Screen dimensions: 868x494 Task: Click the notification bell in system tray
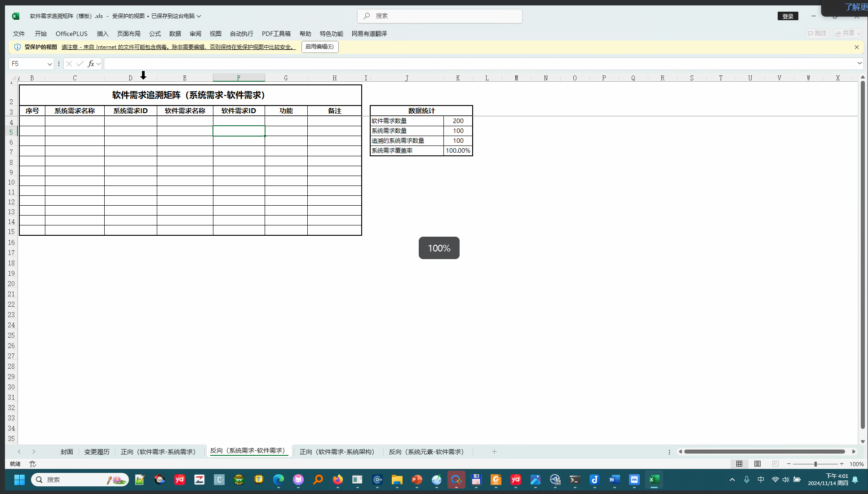(855, 480)
